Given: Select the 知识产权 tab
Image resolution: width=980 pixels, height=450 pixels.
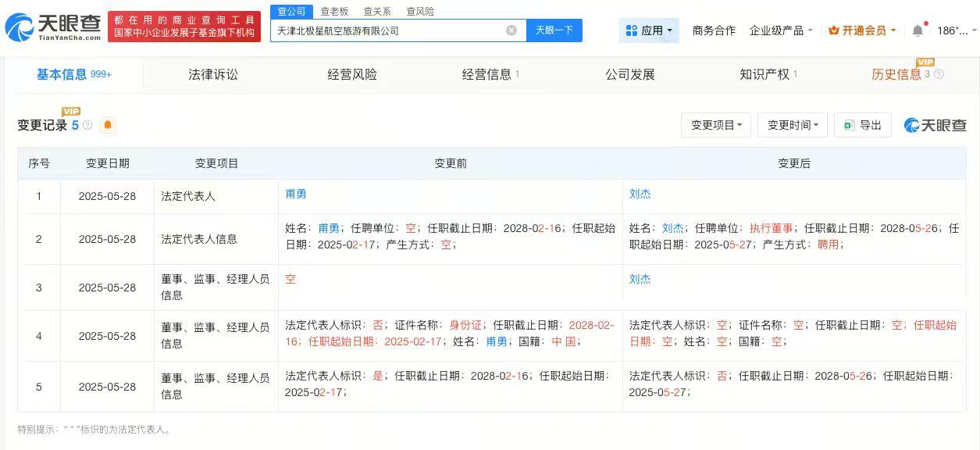Looking at the screenshot, I should (768, 74).
